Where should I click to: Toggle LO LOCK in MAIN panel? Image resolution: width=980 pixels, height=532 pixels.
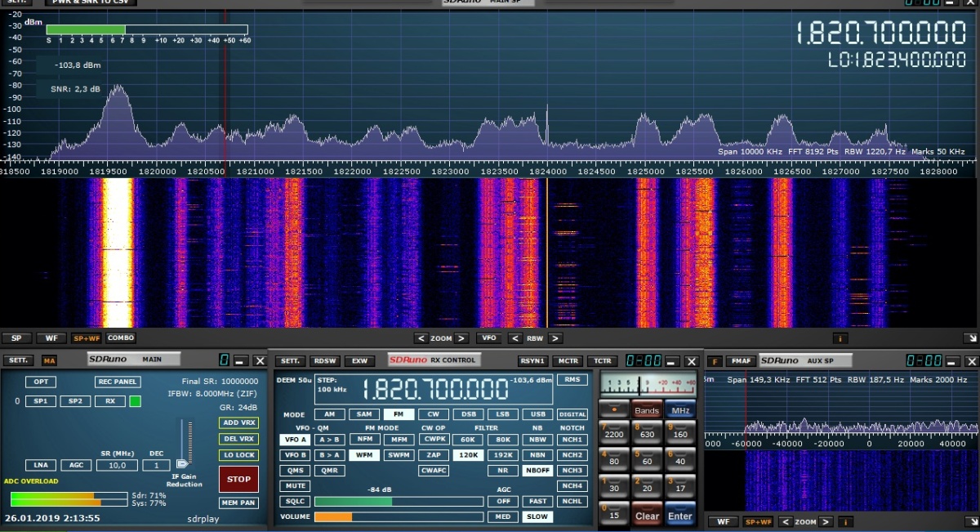pyautogui.click(x=238, y=455)
